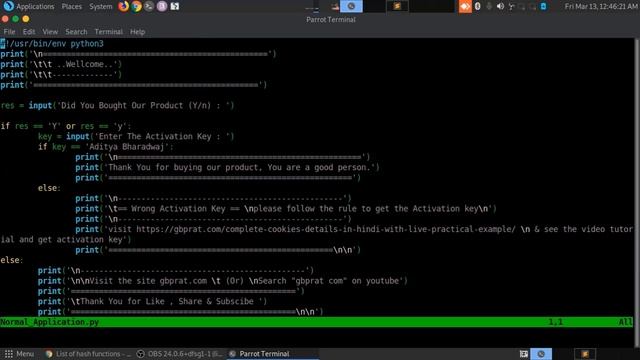
Task: Click the Parrot Terminal window title
Action: [x=331, y=20]
